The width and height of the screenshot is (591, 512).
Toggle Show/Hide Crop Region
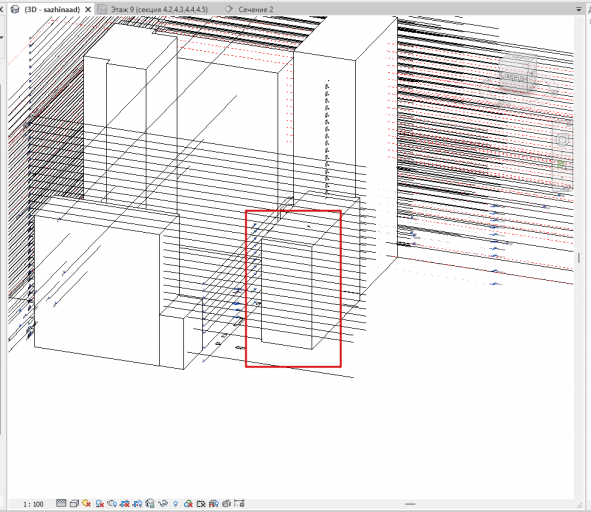point(137,504)
